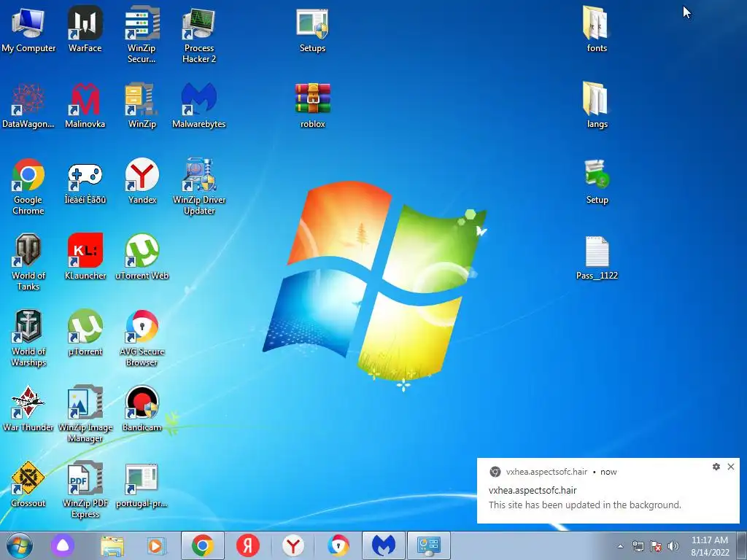Open WinZip Driver Updater
Viewport: 747px width, 560px height.
[x=198, y=186]
